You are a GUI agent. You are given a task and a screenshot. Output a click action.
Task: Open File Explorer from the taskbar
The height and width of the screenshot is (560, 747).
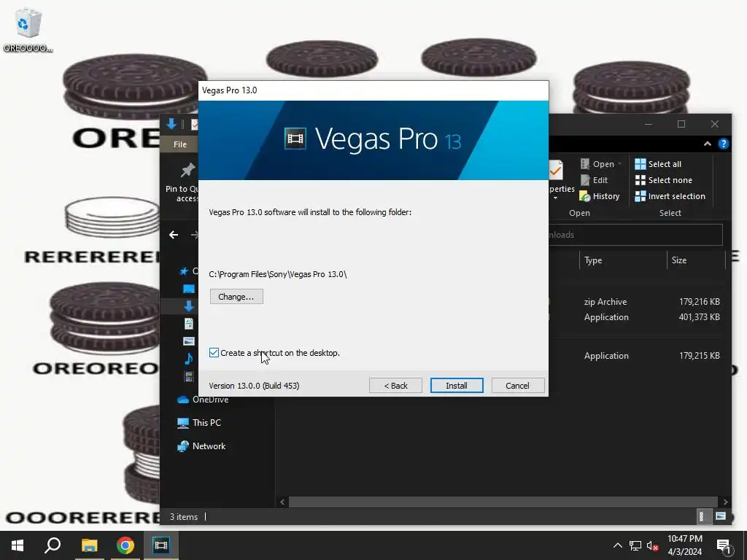coord(89,545)
